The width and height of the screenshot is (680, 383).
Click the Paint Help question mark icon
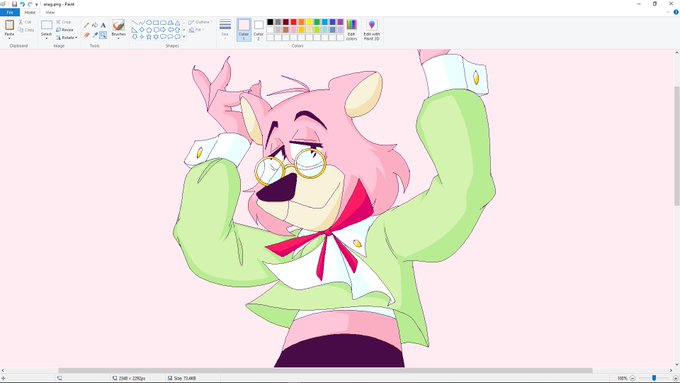click(x=676, y=12)
